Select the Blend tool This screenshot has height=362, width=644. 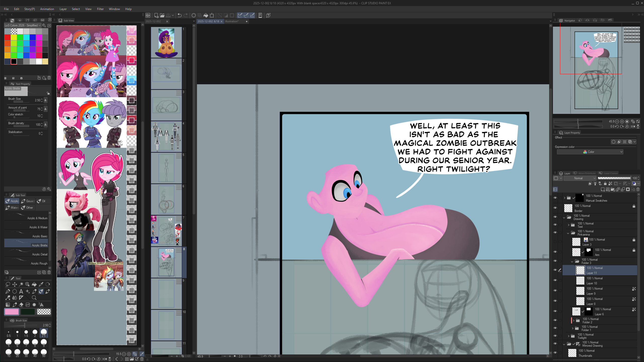(x=15, y=298)
